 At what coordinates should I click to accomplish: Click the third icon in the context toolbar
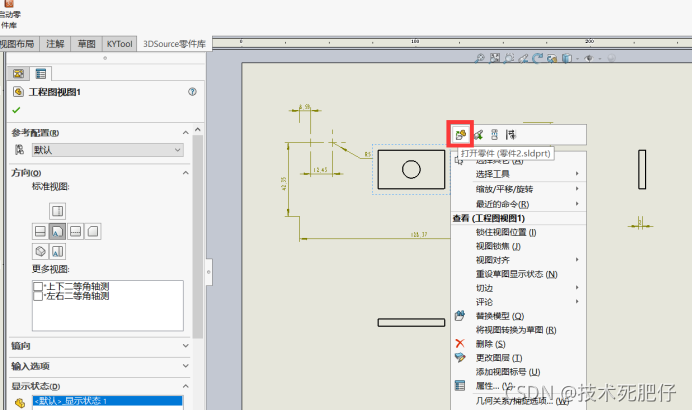[494, 134]
